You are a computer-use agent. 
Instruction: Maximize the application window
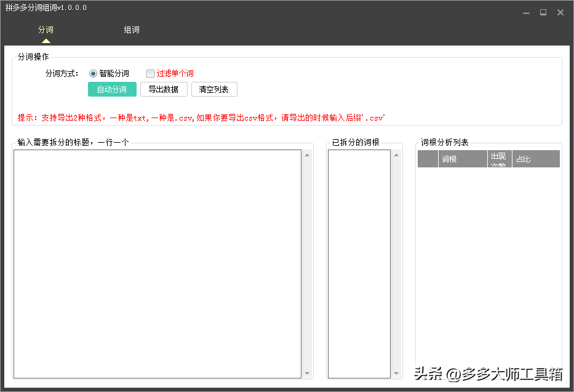543,12
